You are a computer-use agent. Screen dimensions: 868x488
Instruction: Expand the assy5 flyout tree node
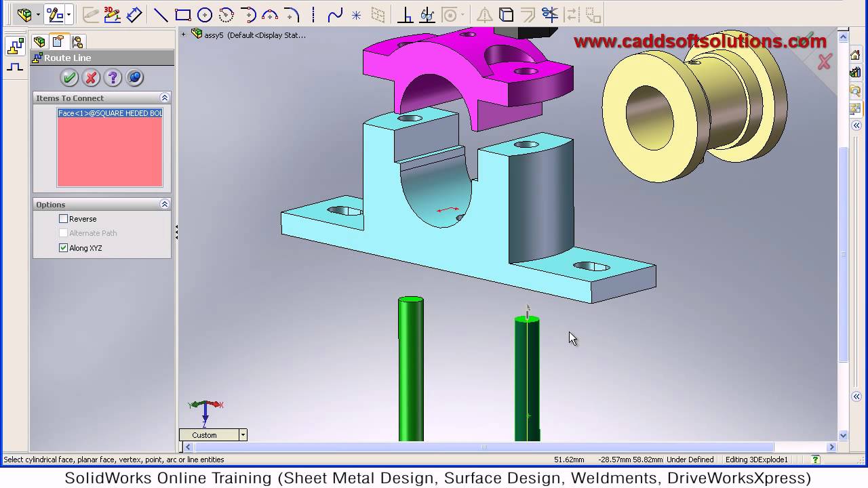point(183,34)
